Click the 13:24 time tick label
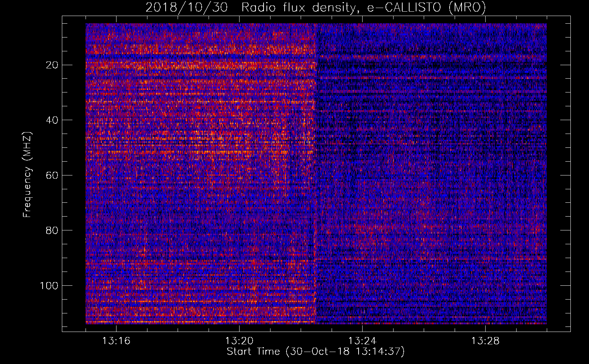The image size is (589, 364). pyautogui.click(x=362, y=341)
